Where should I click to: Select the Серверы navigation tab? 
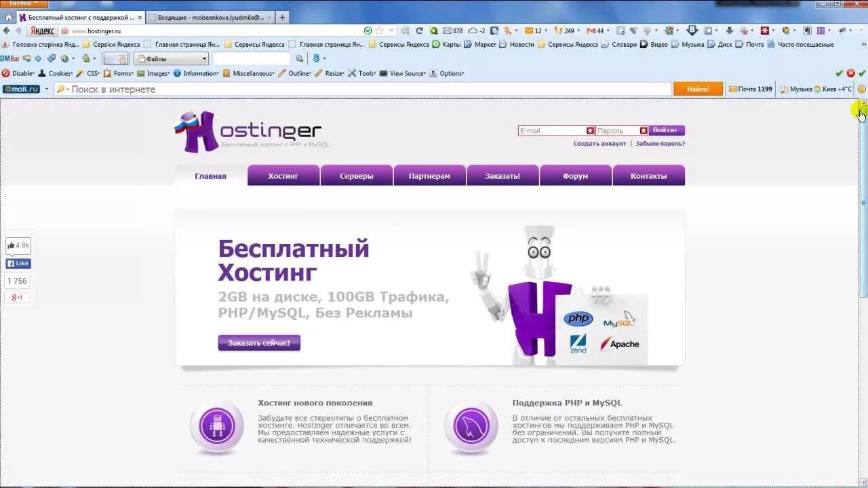357,176
